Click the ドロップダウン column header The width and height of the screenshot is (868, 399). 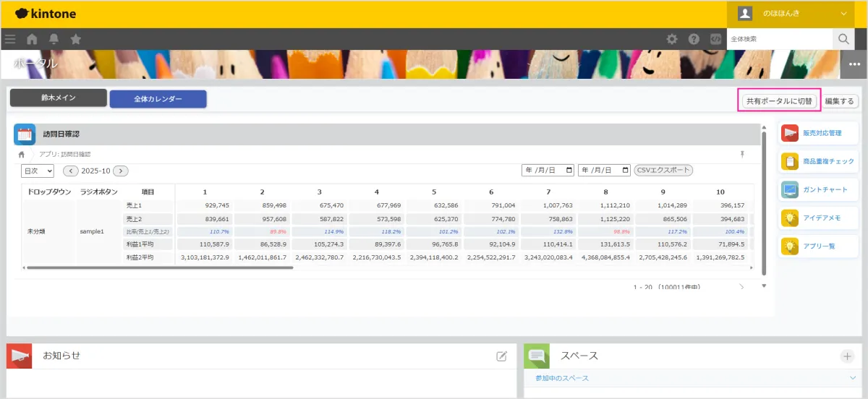click(49, 192)
